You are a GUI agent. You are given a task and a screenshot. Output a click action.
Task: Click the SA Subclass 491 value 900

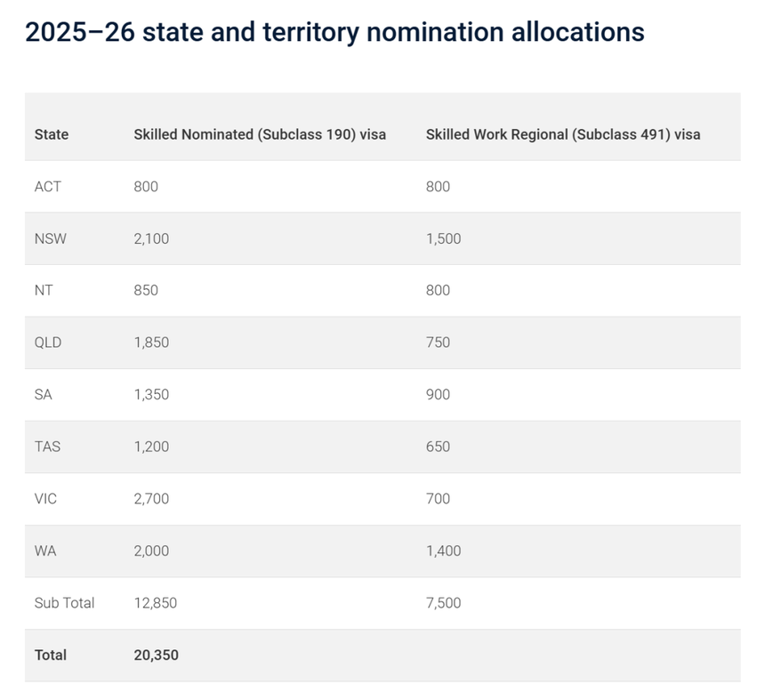pyautogui.click(x=438, y=394)
